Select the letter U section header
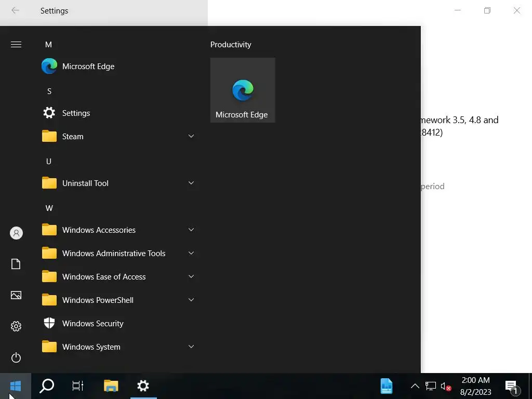Screen dimensions: 532x399 coord(49,162)
